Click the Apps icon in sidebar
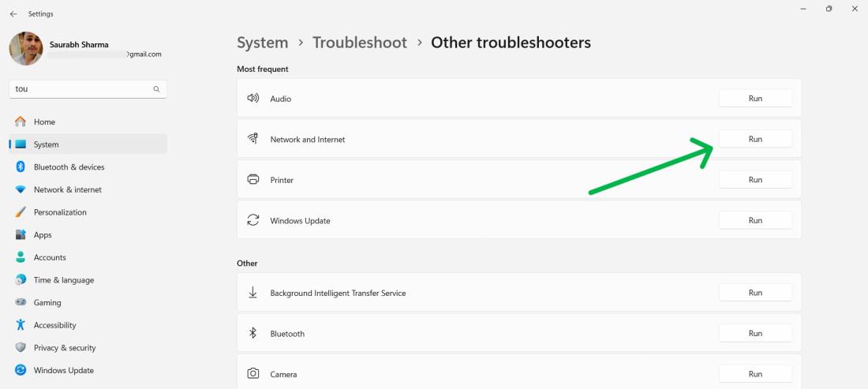The width and height of the screenshot is (868, 389). click(21, 234)
